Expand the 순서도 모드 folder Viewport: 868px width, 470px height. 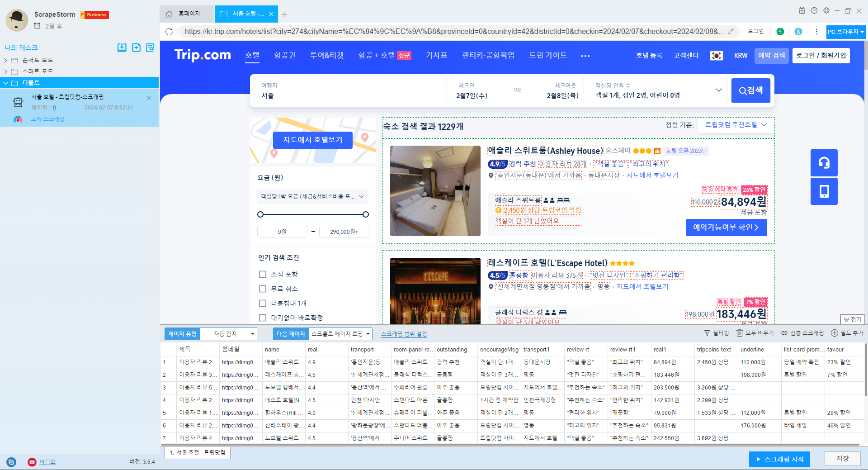[x=5, y=60]
